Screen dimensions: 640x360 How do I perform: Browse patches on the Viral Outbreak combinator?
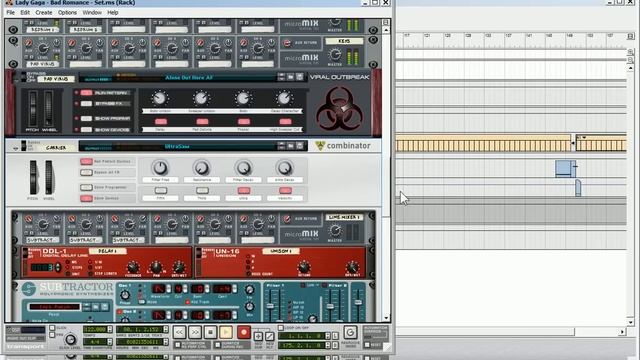[290, 77]
